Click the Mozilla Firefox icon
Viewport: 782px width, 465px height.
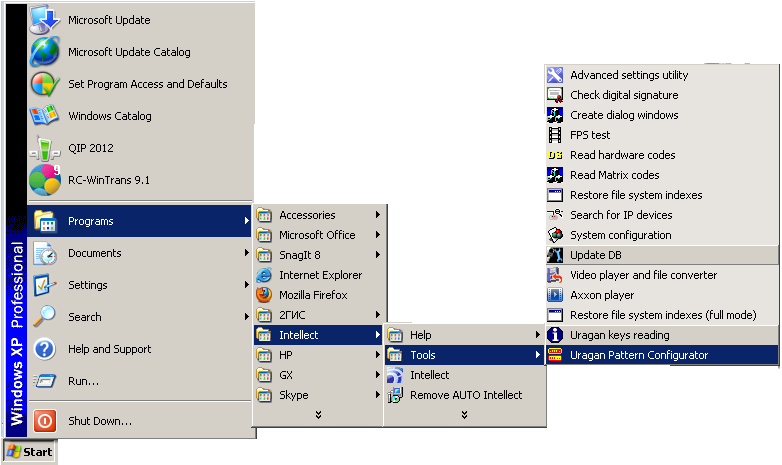click(x=264, y=295)
